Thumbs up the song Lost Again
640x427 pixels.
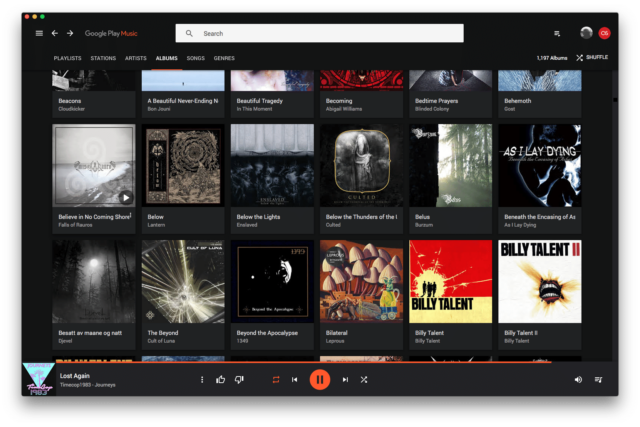point(220,380)
